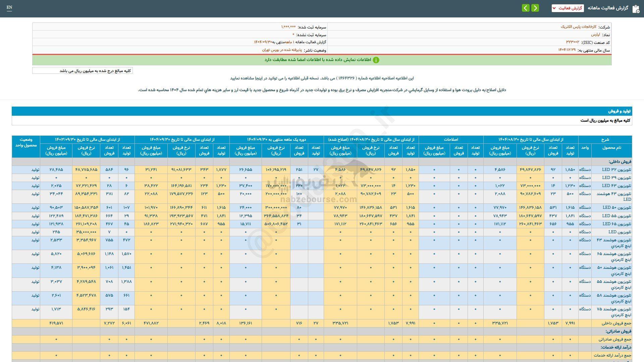Click the million rial amounts text box
This screenshot has width=644, height=362.
click(83, 71)
